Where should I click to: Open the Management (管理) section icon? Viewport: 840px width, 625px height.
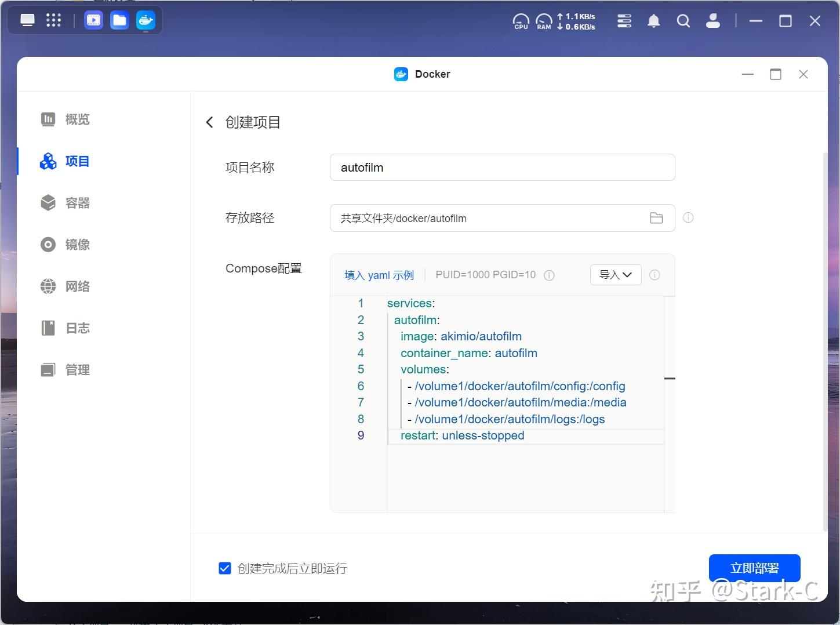[48, 369]
